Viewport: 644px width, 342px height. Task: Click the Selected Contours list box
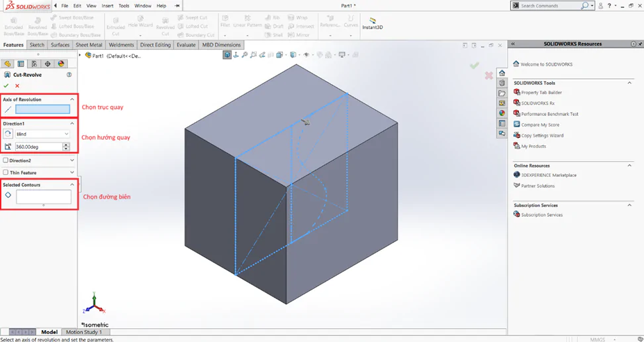pyautogui.click(x=44, y=197)
